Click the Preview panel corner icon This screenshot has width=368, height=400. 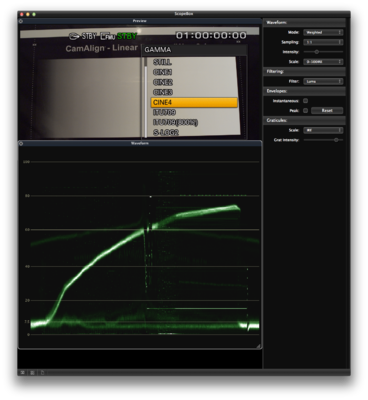point(21,21)
